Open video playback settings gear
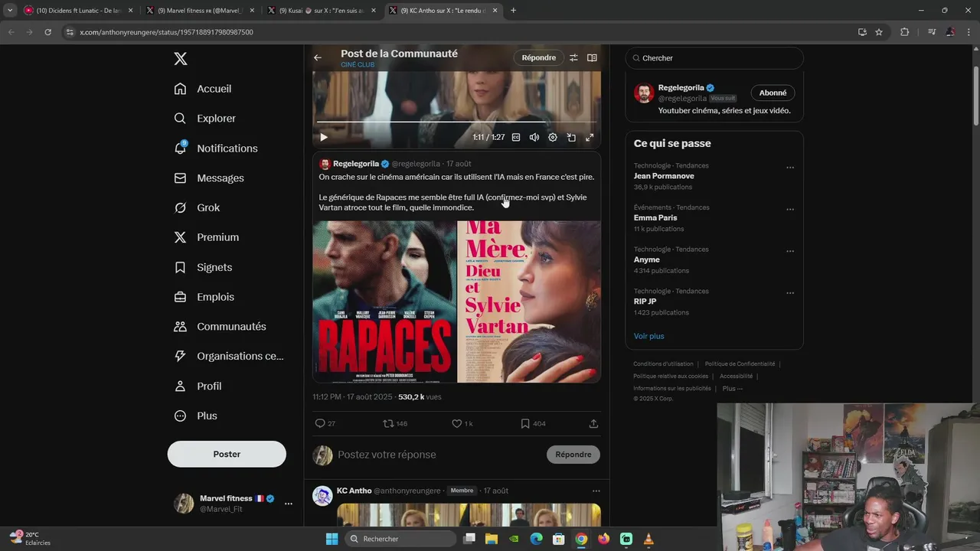Viewport: 980px width, 551px height. click(553, 138)
